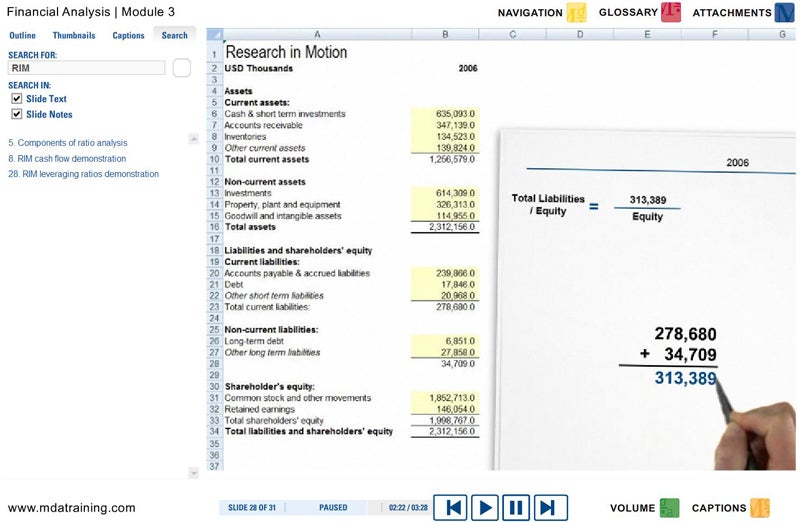The height and width of the screenshot is (522, 800).
Task: Open the Captions tab
Action: pos(128,35)
